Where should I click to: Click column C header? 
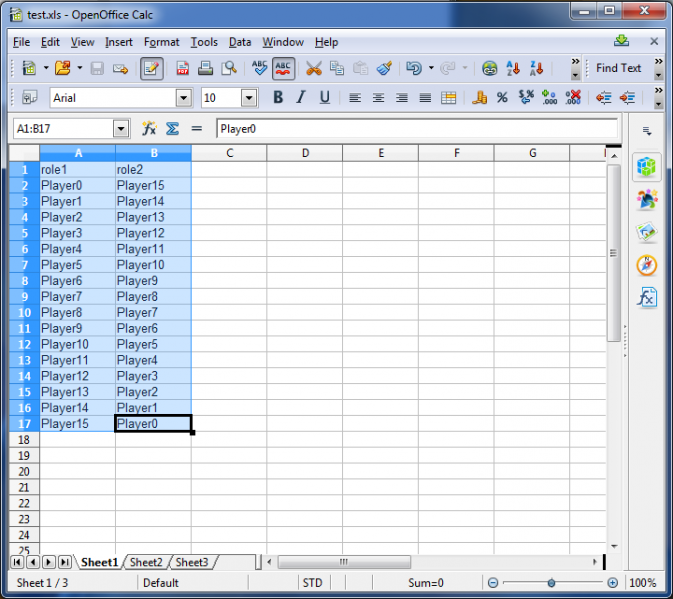point(229,153)
